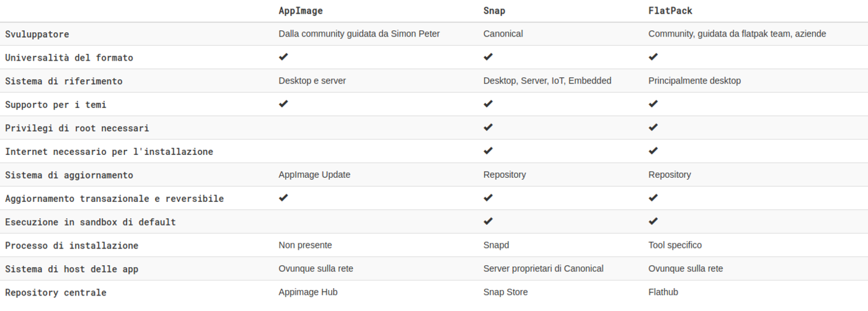Click the FlatPack checkmark for Supporto per i temi

coord(653,104)
